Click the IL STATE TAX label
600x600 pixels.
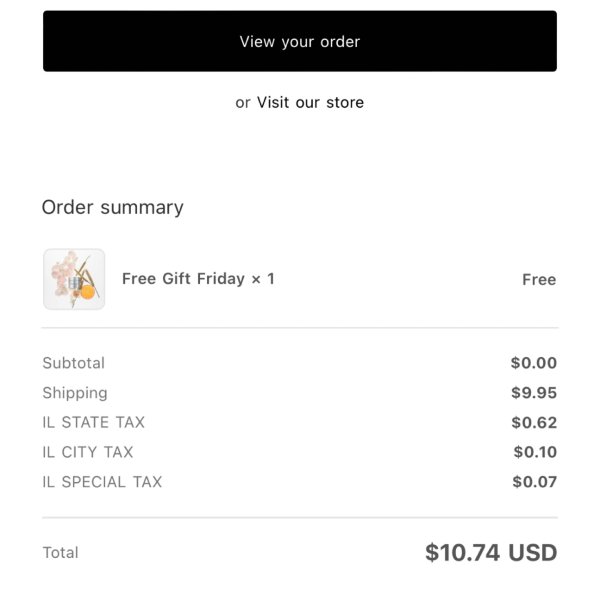(94, 422)
